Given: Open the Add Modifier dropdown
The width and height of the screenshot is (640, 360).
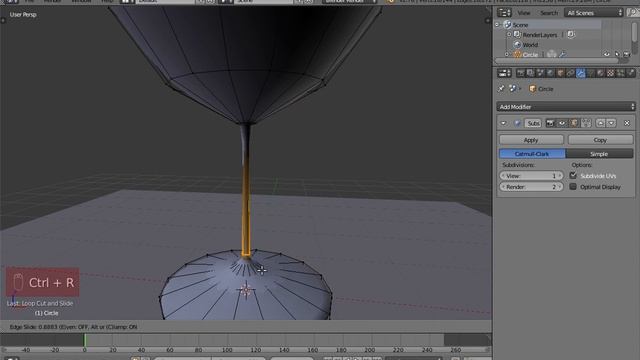Looking at the screenshot, I should pos(566,107).
